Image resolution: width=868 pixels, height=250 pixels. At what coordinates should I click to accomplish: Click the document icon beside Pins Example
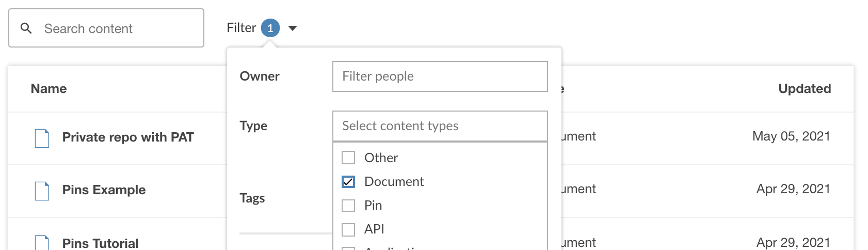tap(42, 191)
